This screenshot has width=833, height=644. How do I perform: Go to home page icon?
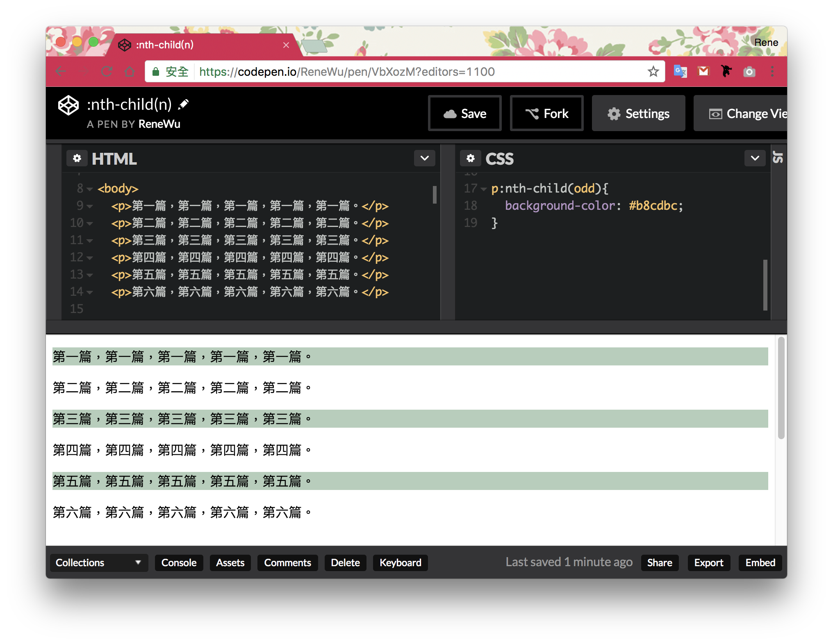click(130, 72)
